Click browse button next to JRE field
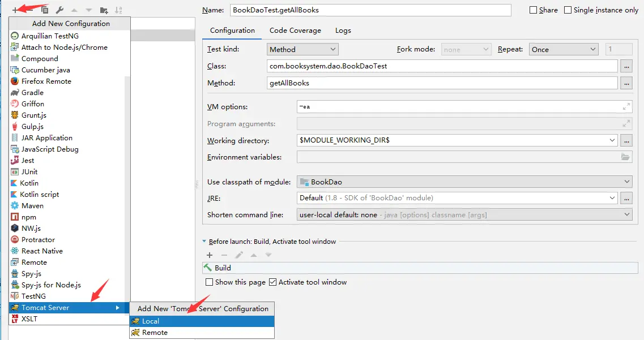This screenshot has width=644, height=340. click(626, 198)
